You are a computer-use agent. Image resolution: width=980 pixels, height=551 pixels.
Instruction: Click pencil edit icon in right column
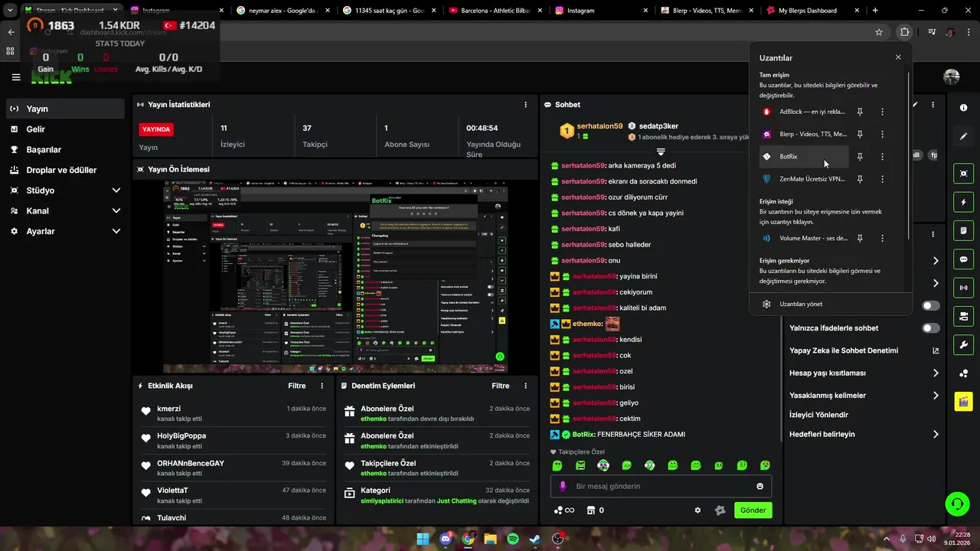coord(964,136)
